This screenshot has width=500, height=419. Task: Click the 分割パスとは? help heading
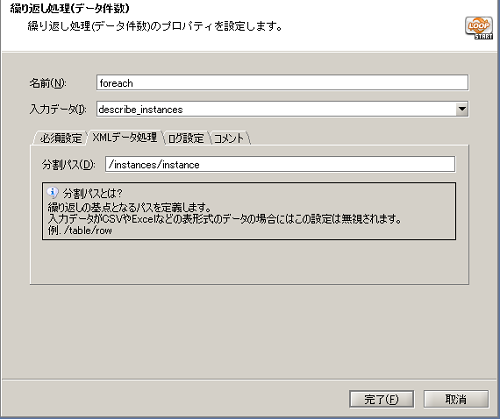[x=93, y=193]
